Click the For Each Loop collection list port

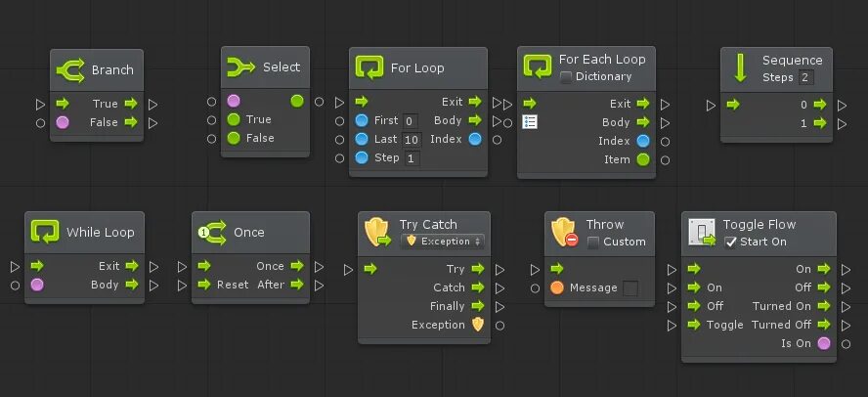click(x=530, y=122)
